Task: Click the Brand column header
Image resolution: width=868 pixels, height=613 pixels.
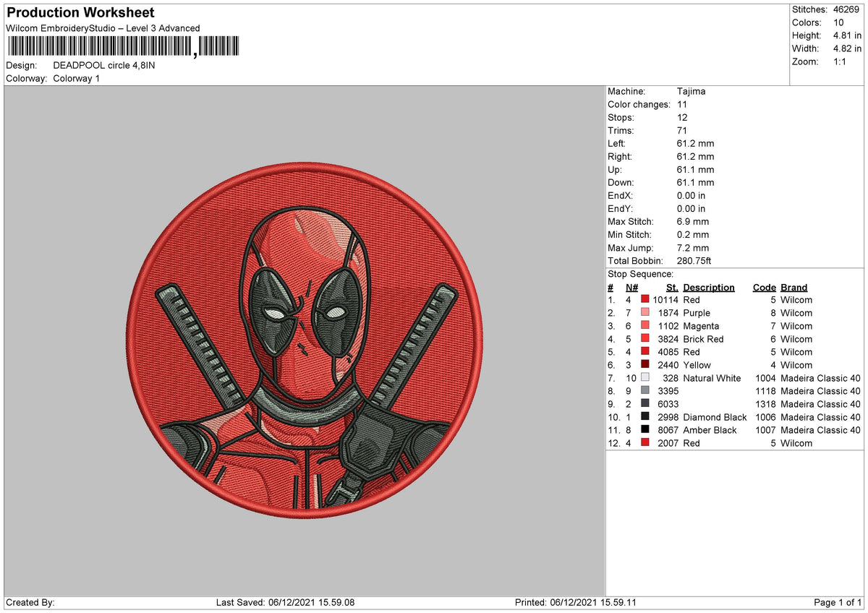Action: (x=793, y=287)
